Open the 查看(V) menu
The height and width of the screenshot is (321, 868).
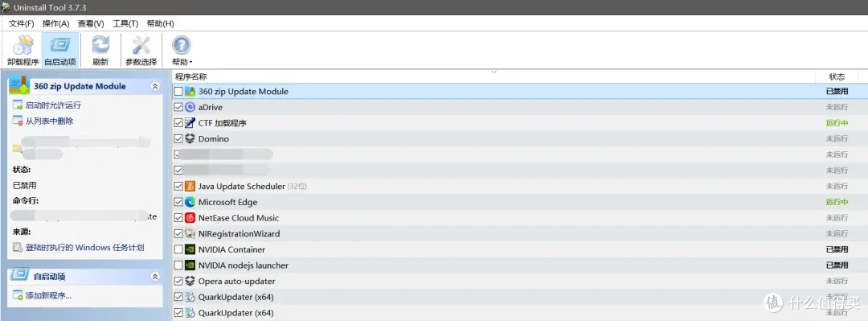point(91,23)
